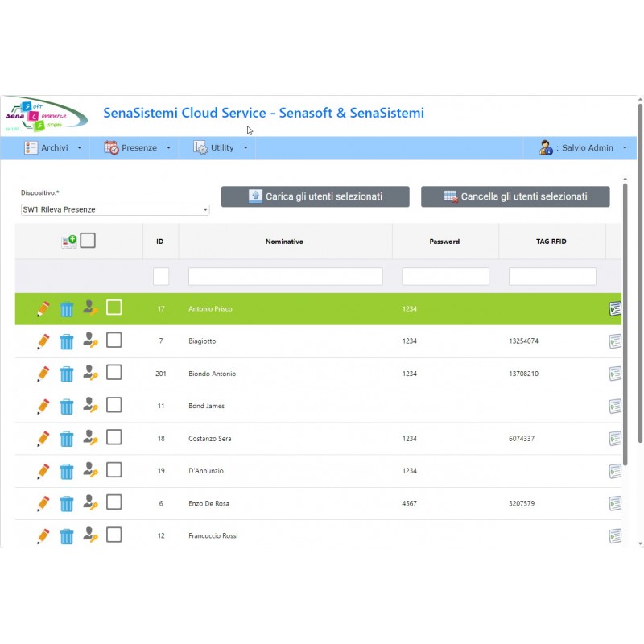Tick the checkbox for D'Annunzio

pyautogui.click(x=114, y=469)
